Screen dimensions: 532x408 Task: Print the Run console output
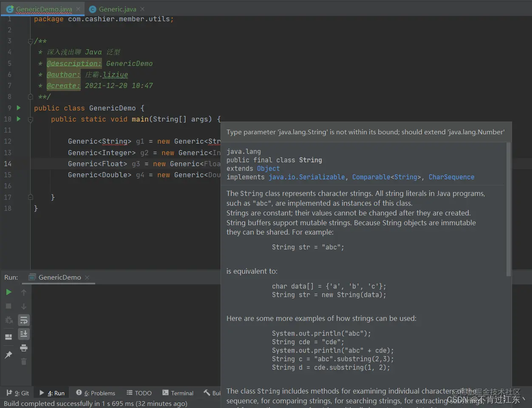pyautogui.click(x=24, y=348)
